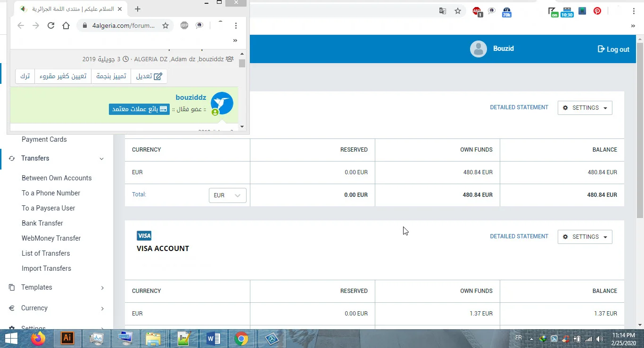Open SETTINGS dropdown for the Visa account
The image size is (644, 348).
(x=585, y=237)
